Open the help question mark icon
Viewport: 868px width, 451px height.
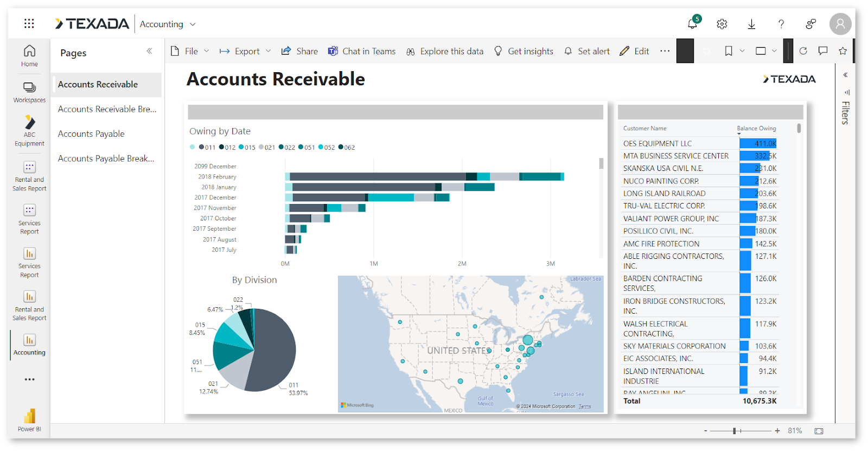coord(781,24)
